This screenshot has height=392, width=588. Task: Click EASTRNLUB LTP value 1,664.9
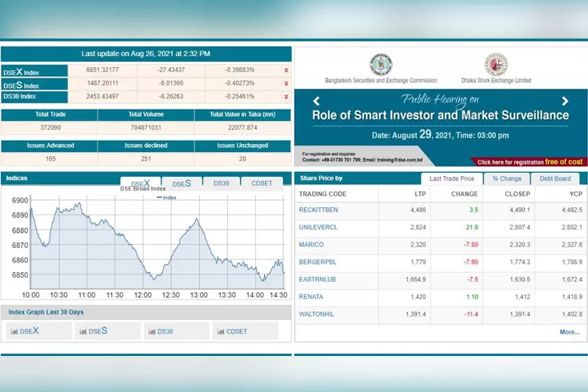coord(416,279)
